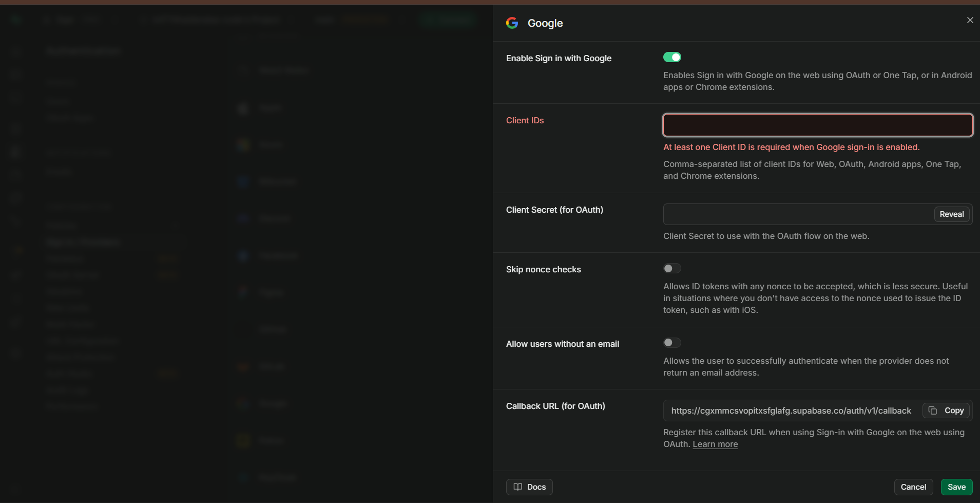Open the Docs button
The image size is (980, 503).
pos(529,487)
